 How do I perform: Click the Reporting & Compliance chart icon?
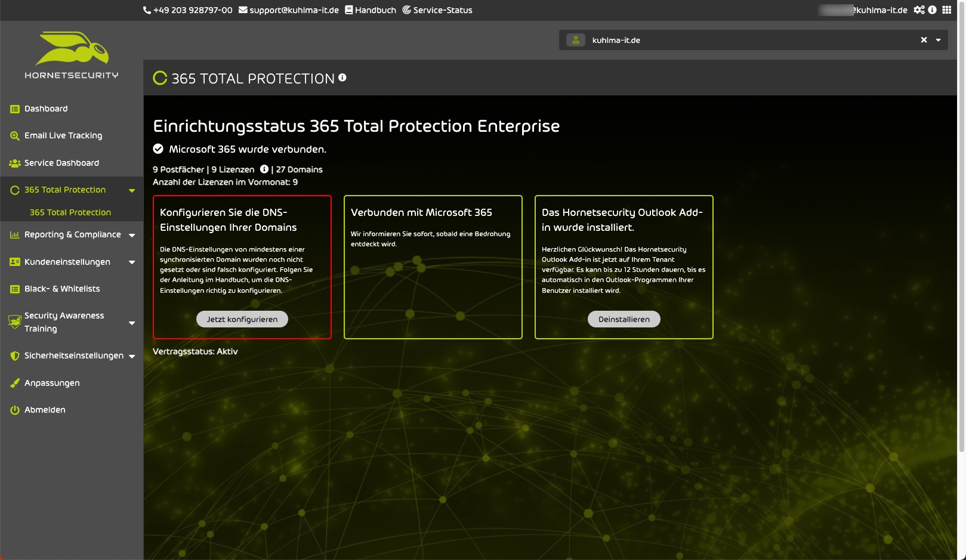coord(15,235)
